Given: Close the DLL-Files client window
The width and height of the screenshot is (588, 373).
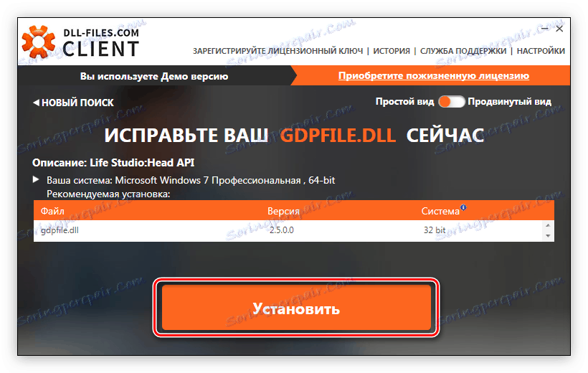Looking at the screenshot, I should point(559,29).
